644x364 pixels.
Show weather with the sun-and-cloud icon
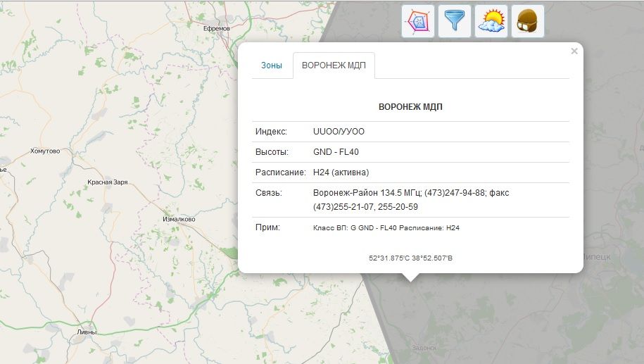(491, 21)
